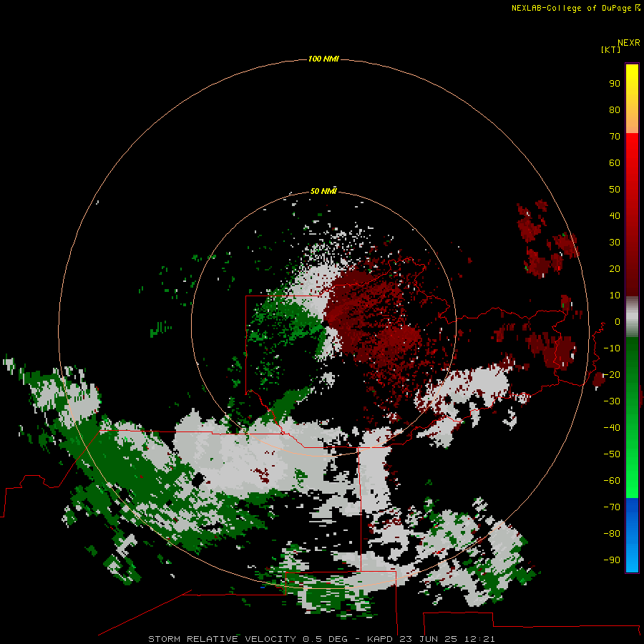Click the -40 value on velocity scale
This screenshot has width=644, height=644.
[612, 428]
